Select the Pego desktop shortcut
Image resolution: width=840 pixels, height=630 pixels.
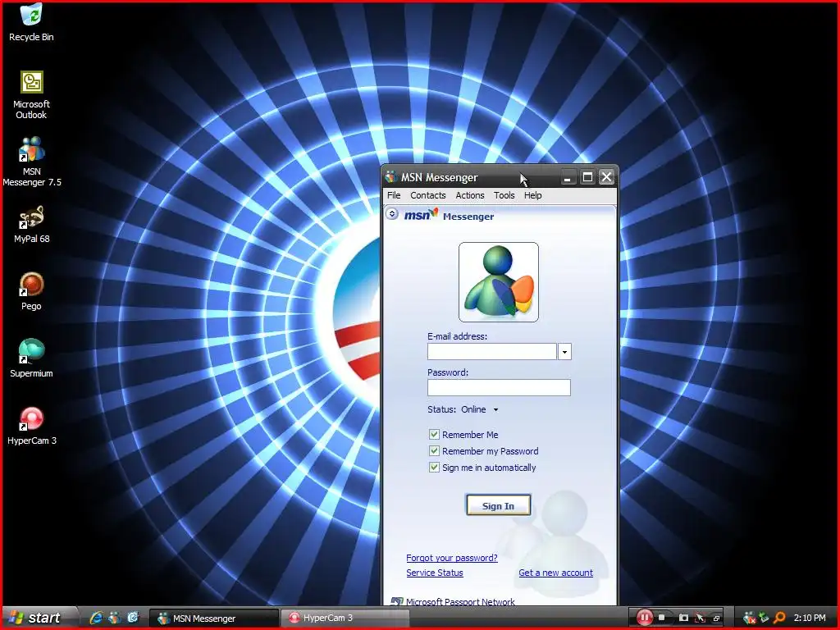32,291
